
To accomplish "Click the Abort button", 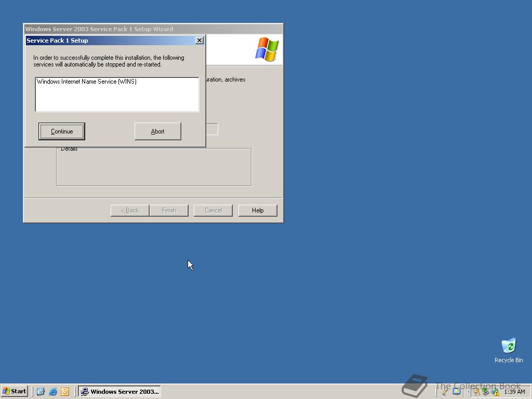I will click(158, 131).
